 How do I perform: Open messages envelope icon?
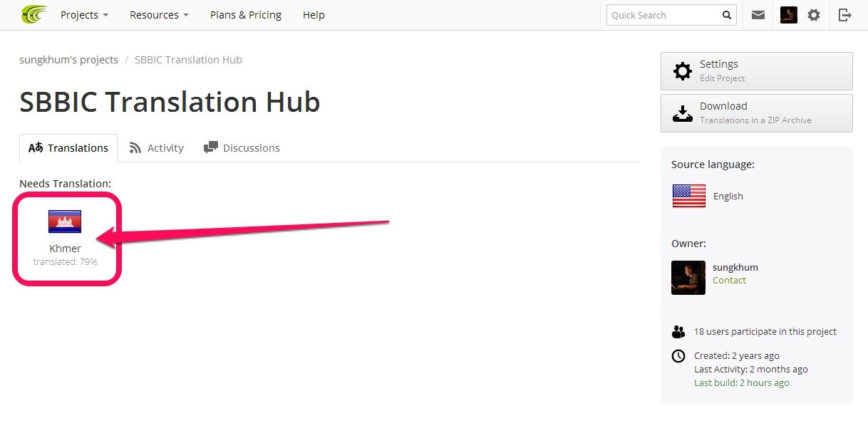[x=758, y=15]
